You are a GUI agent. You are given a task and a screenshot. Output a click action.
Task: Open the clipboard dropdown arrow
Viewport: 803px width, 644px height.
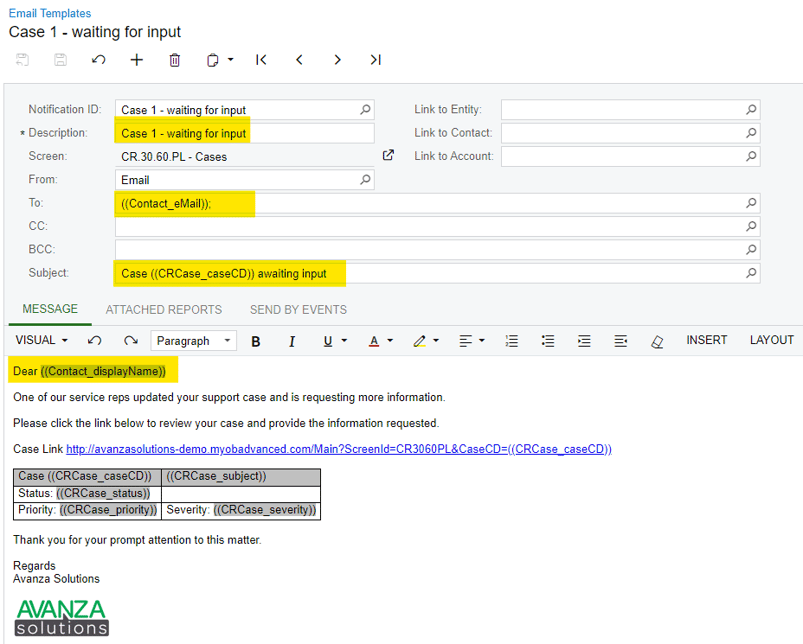[230, 60]
